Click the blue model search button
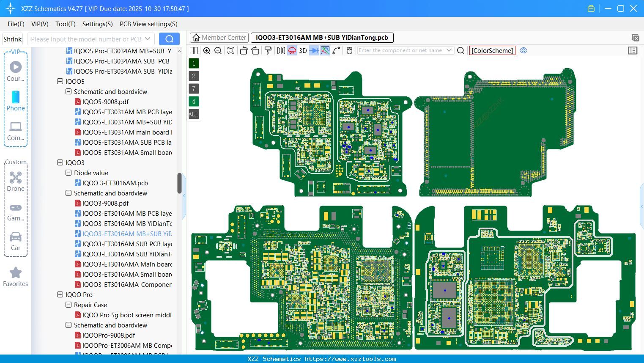 pos(169,39)
